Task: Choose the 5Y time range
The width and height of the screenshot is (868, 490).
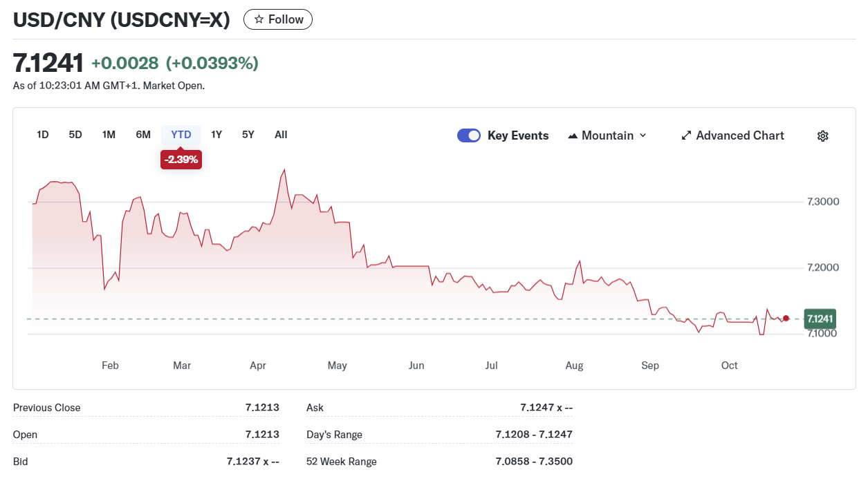Action: (x=248, y=135)
